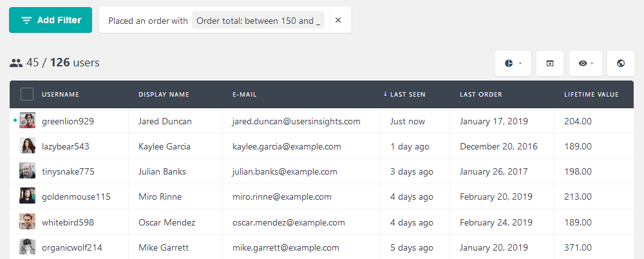
Task: Sort by the Last Seen column
Action: 407,95
